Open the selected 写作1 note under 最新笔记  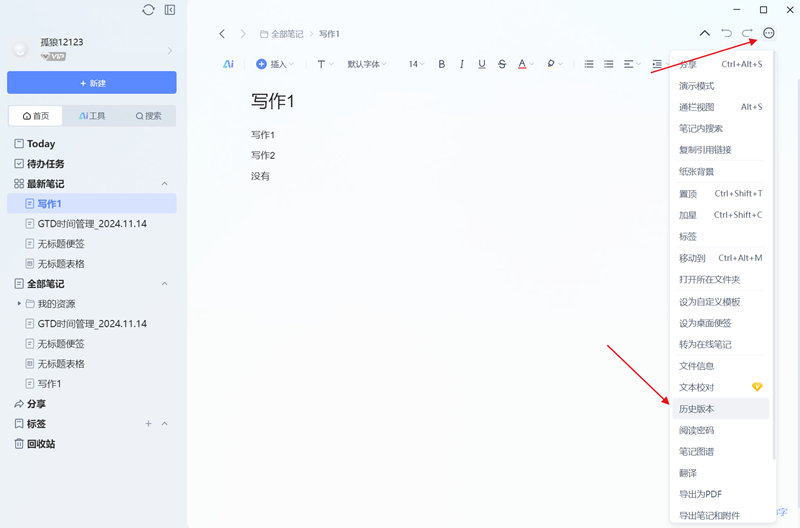92,204
